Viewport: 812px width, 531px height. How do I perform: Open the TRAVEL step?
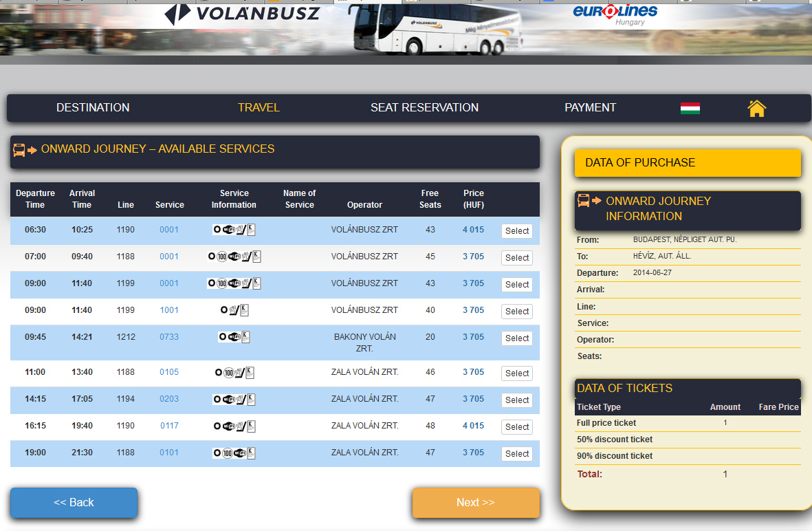259,108
